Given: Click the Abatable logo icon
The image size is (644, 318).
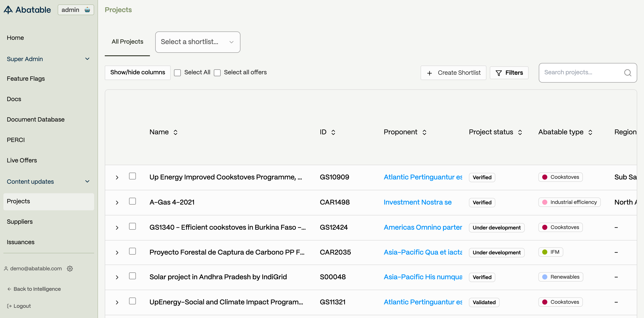Looking at the screenshot, I should coord(8,10).
